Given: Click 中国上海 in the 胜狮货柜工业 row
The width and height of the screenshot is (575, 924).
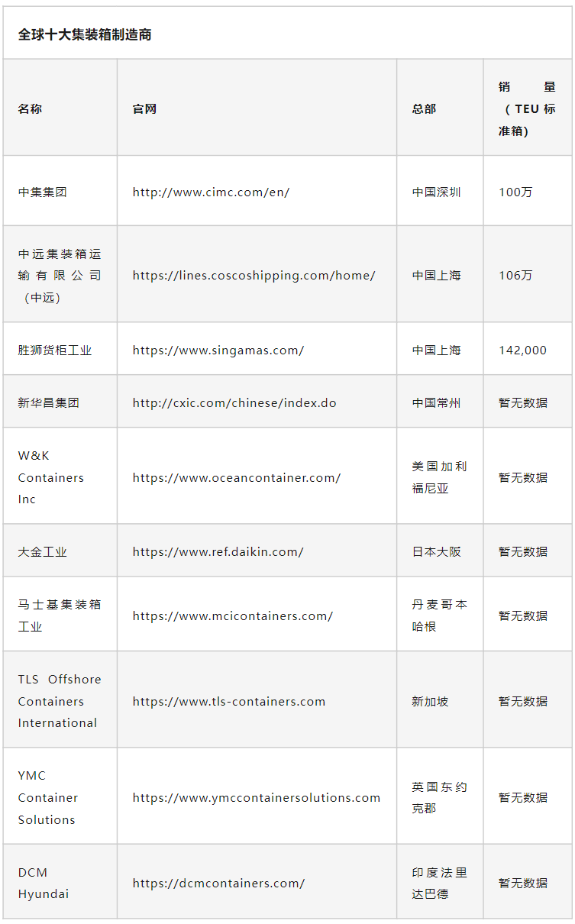Looking at the screenshot, I should (437, 350).
